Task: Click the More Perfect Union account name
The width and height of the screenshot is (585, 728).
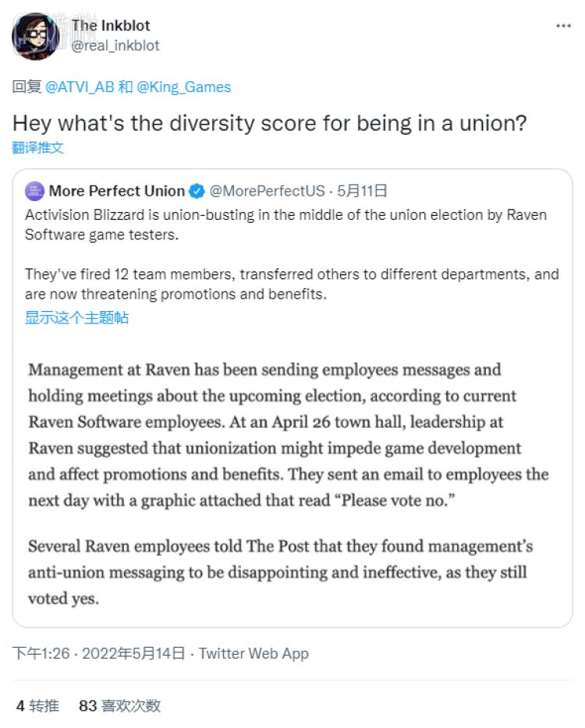Action: point(117,191)
